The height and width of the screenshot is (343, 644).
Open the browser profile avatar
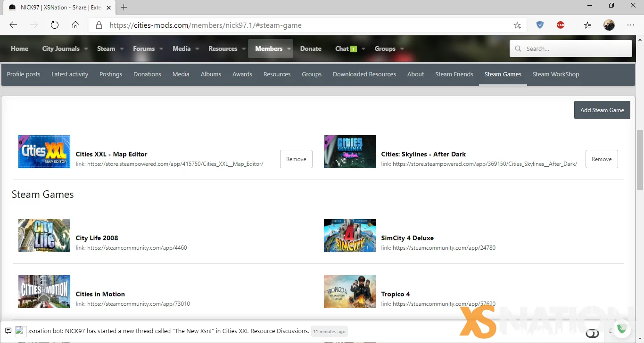coord(609,25)
